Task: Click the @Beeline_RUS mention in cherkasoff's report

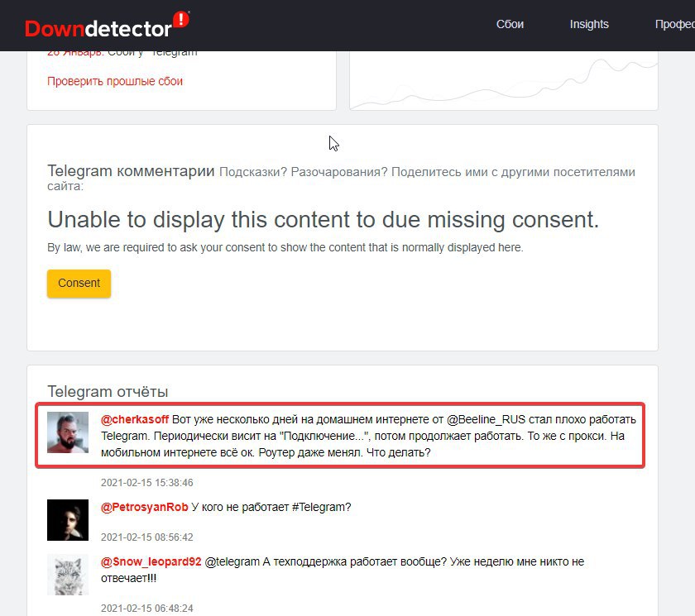Action: (x=486, y=419)
